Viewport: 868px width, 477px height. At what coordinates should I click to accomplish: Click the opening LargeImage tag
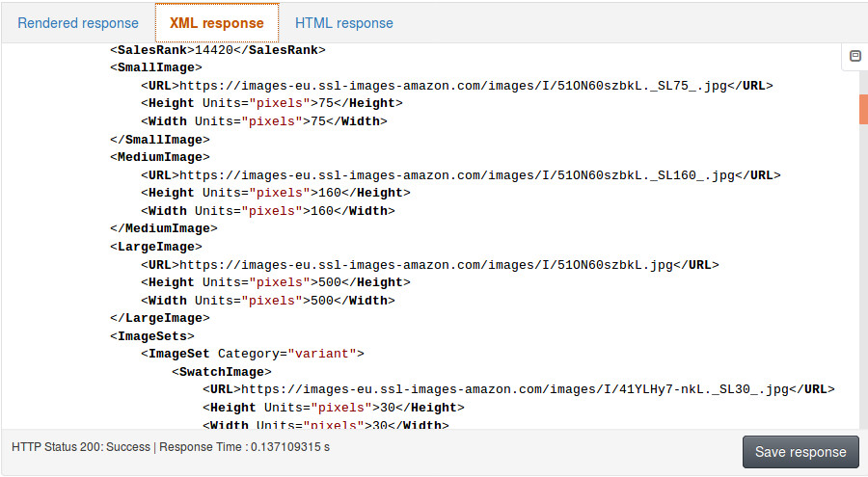click(x=156, y=247)
